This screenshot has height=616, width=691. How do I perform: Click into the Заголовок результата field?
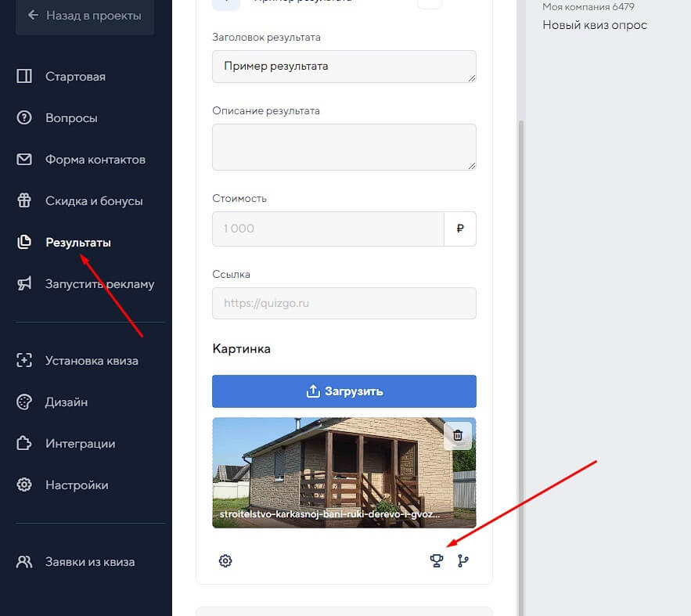(x=344, y=67)
